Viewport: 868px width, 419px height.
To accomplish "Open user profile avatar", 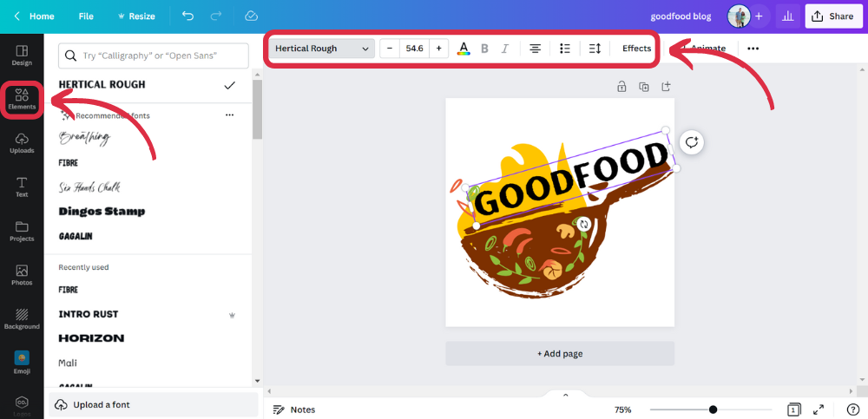I will click(x=739, y=16).
